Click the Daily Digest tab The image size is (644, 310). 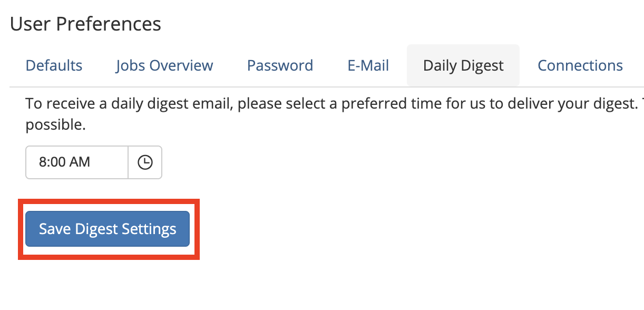tap(463, 66)
